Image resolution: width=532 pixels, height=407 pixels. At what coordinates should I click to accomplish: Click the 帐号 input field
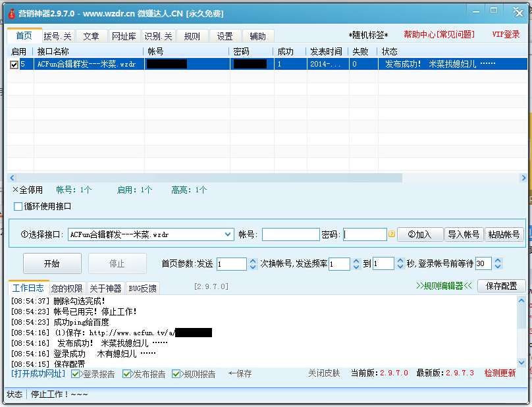(x=290, y=234)
